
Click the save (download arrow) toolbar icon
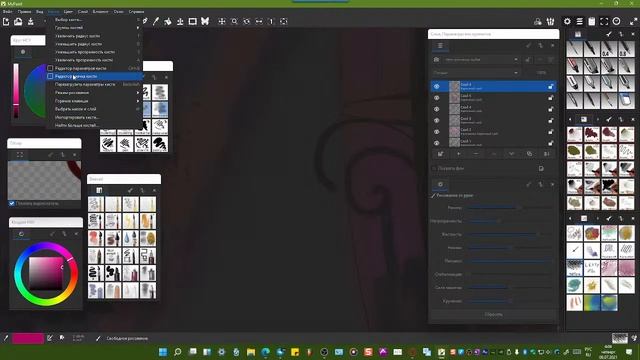coord(31,22)
